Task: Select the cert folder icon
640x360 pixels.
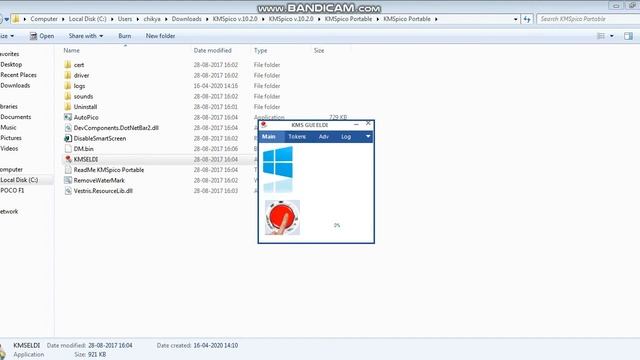Action: click(68, 64)
